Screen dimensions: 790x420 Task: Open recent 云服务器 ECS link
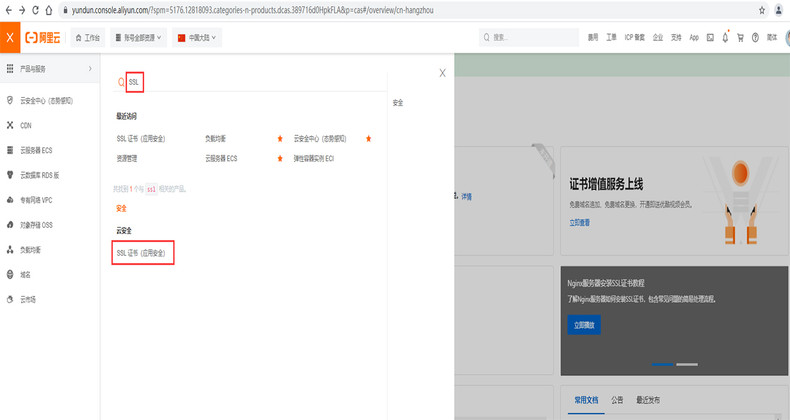click(221, 158)
